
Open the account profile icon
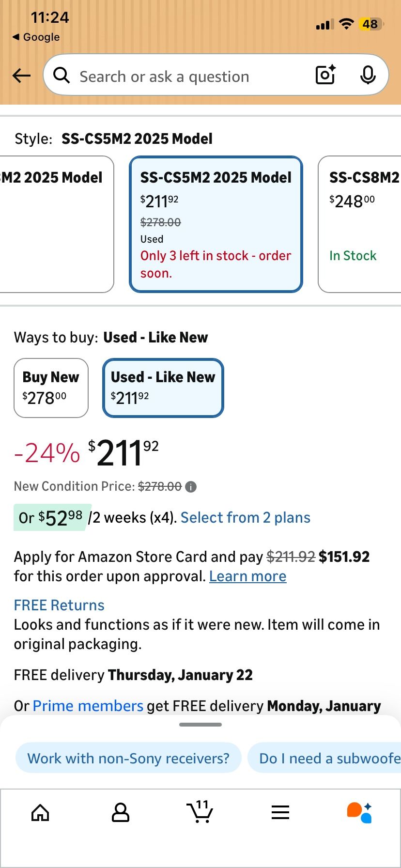[120, 813]
